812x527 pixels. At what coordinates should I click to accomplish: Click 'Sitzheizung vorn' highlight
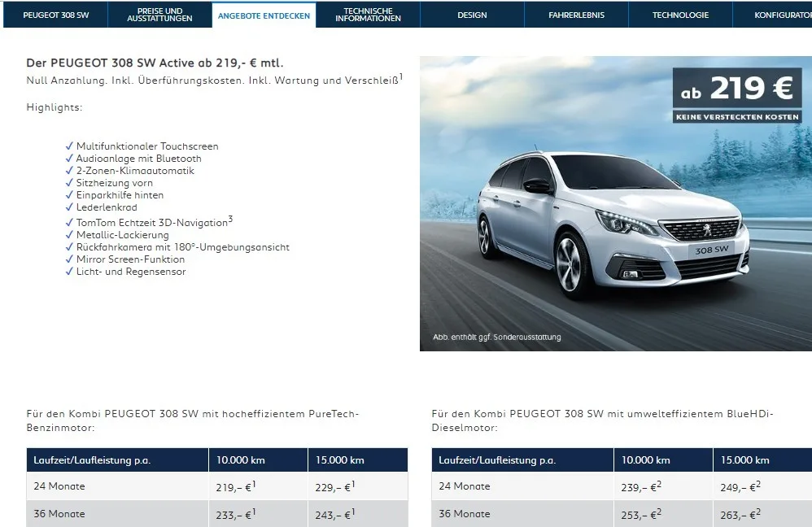pos(115,183)
